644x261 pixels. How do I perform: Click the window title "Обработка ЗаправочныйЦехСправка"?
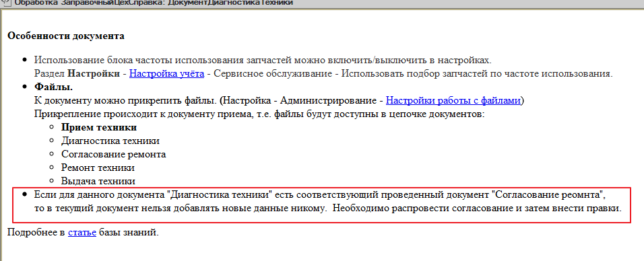click(154, 3)
